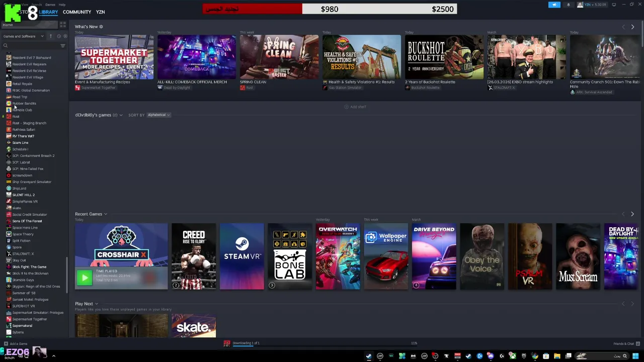This screenshot has height=362, width=644.
Task: Expand the Games and Software dropdown
Action: coord(23,36)
